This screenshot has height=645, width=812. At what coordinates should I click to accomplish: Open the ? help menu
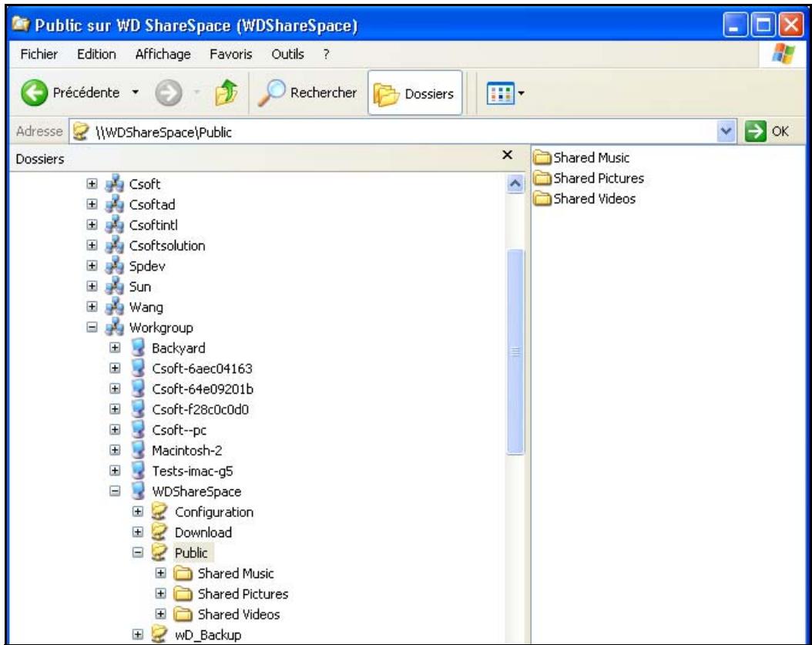pos(326,54)
